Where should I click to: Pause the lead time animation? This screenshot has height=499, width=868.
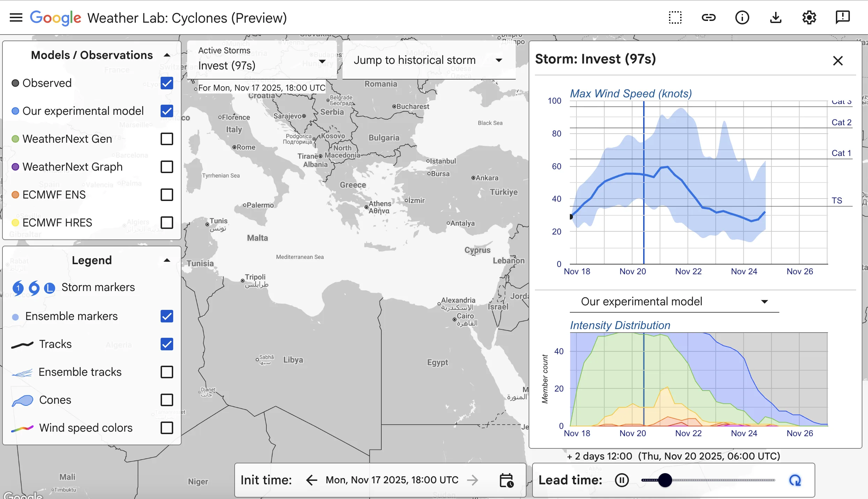pyautogui.click(x=622, y=480)
